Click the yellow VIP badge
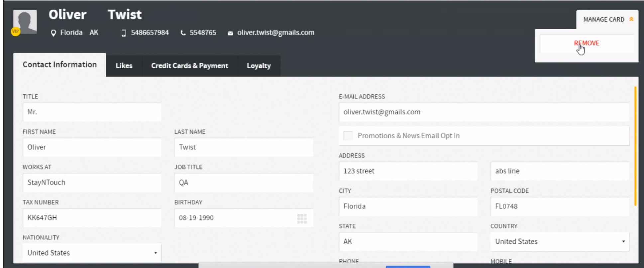 tap(16, 31)
